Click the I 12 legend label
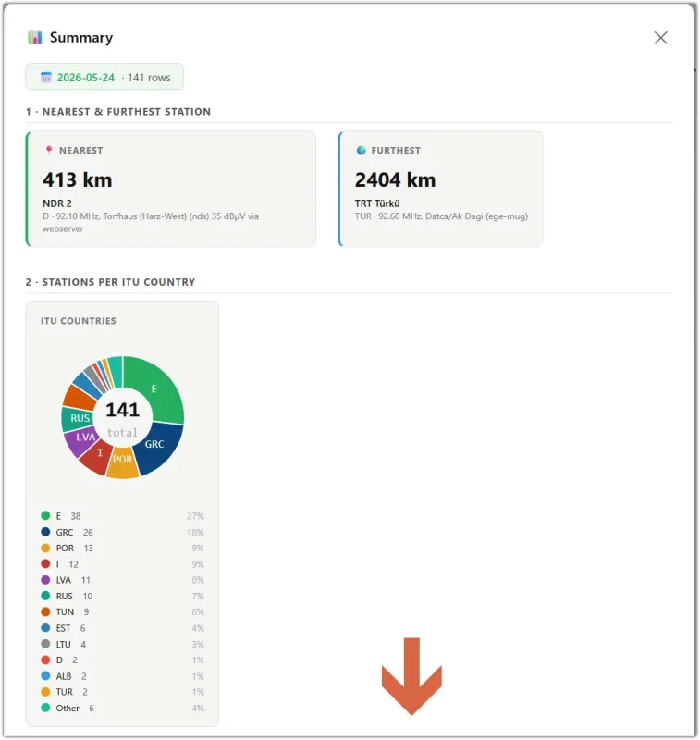Screen dimensions: 700x740 (x=67, y=564)
